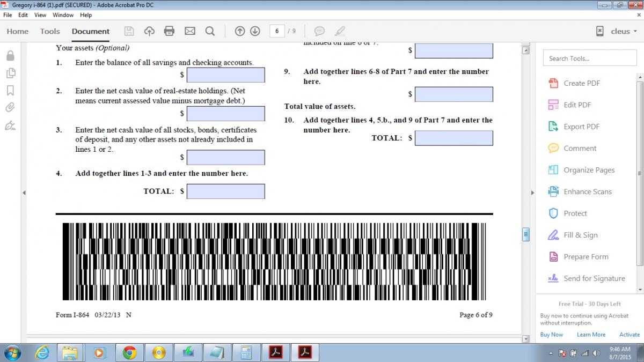Click the line 4 TOTAL field
The height and width of the screenshot is (362, 644).
225,191
